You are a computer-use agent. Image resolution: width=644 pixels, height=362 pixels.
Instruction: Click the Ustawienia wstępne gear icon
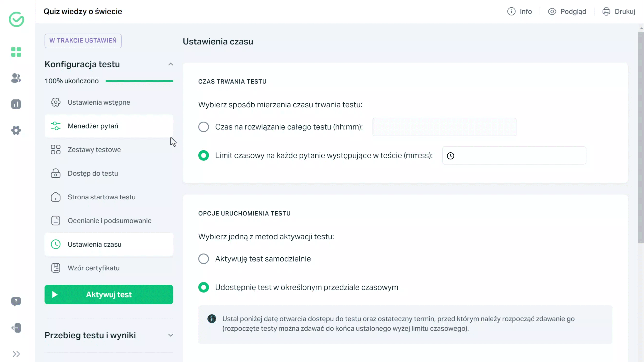tap(56, 102)
